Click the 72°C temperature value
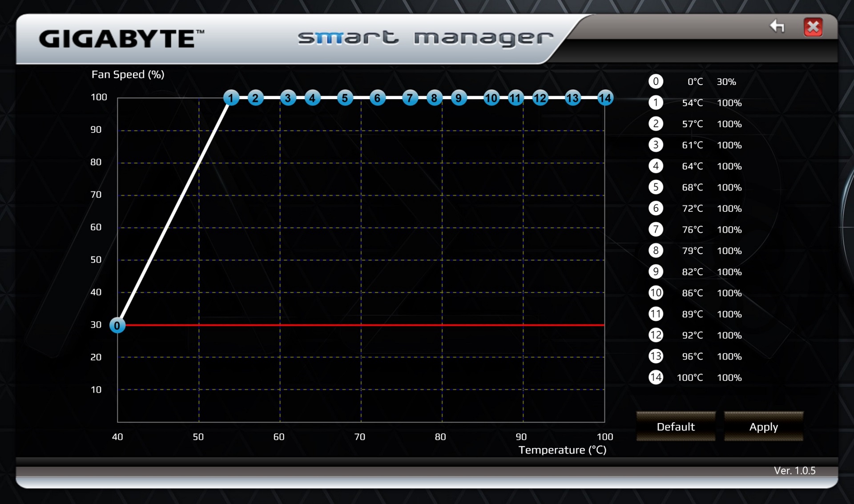The image size is (854, 504). click(x=693, y=209)
